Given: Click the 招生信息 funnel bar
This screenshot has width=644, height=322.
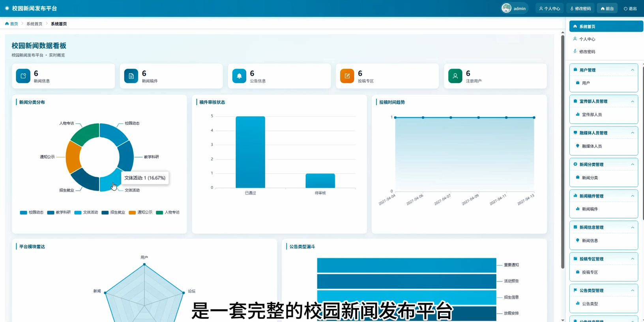Looking at the screenshot, I should point(406,298).
